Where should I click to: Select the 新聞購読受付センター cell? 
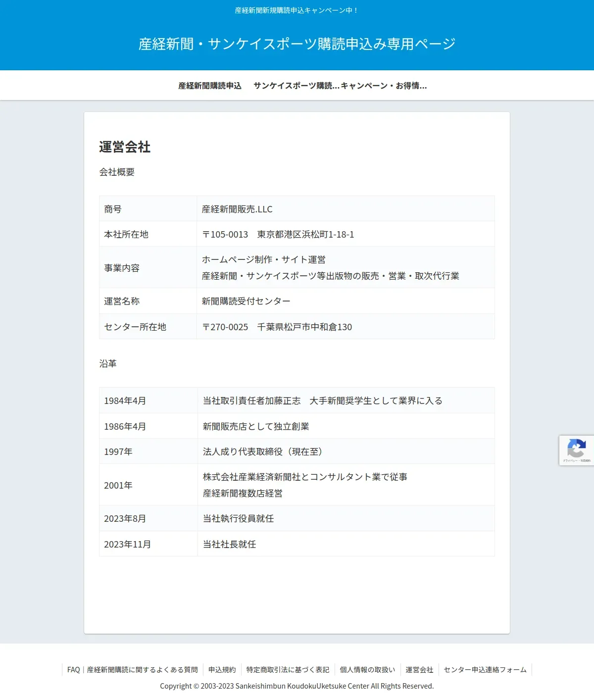coord(346,301)
